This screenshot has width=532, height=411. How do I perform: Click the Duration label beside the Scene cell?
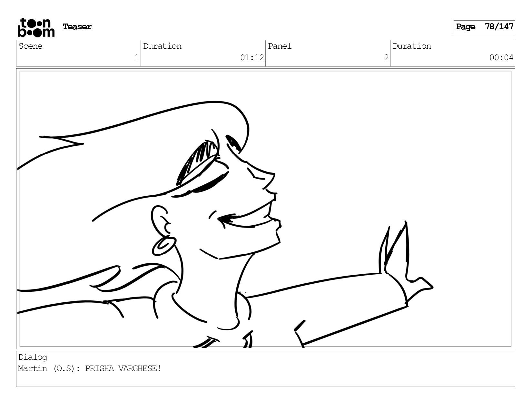pyautogui.click(x=162, y=46)
